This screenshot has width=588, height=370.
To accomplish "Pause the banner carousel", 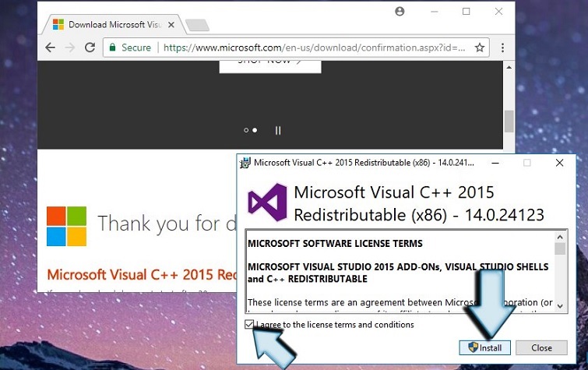I will pos(277,130).
